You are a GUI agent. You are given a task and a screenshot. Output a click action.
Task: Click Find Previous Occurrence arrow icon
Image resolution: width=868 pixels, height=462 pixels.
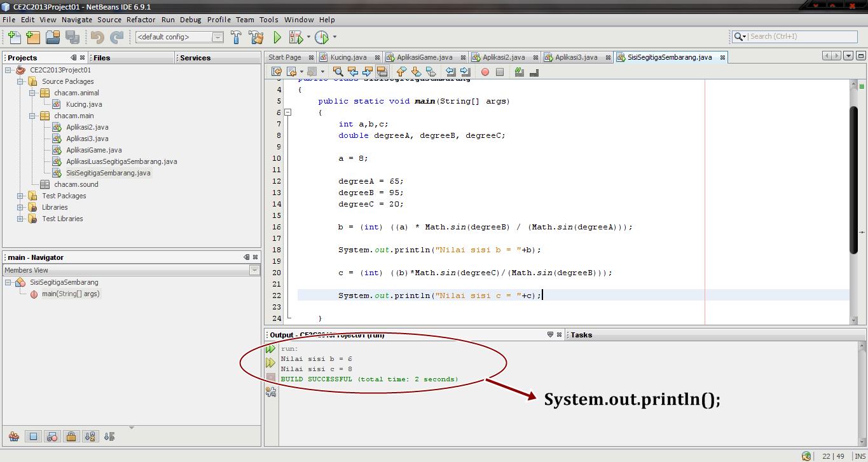[353, 72]
